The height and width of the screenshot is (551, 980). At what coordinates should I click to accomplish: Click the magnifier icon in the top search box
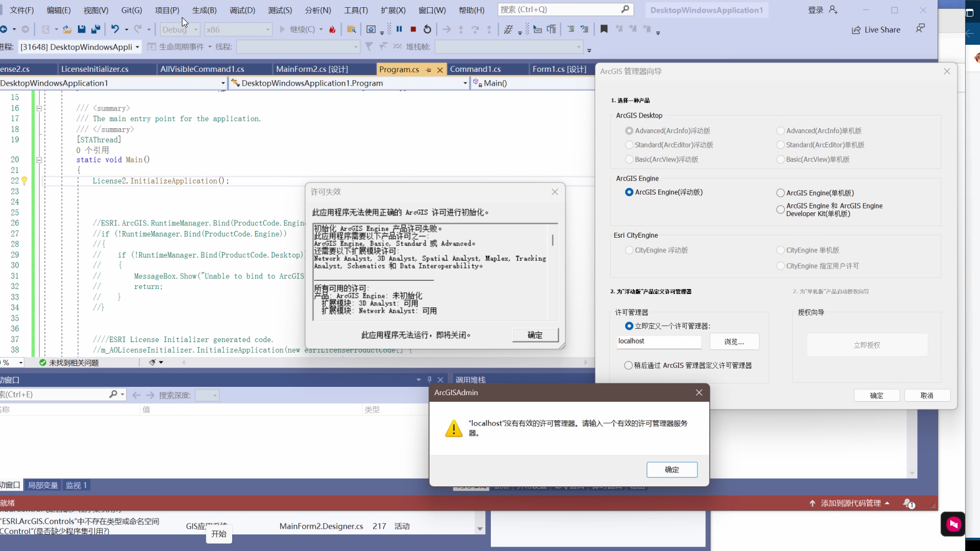pyautogui.click(x=625, y=9)
